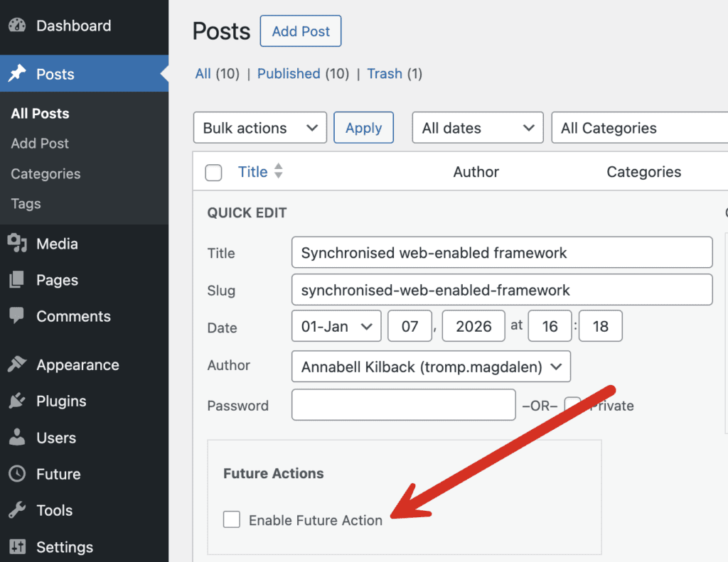
Task: Enable the Future Action checkbox
Action: coord(232,520)
